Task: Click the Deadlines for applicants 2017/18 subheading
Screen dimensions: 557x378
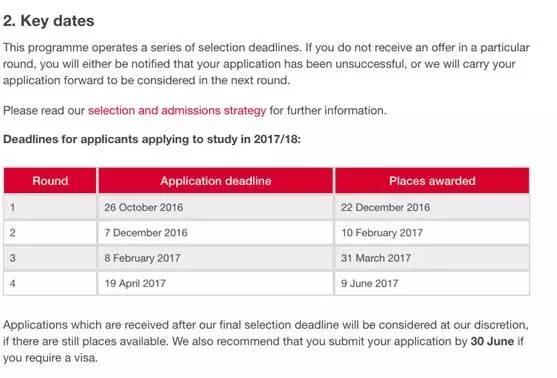Action: point(152,139)
